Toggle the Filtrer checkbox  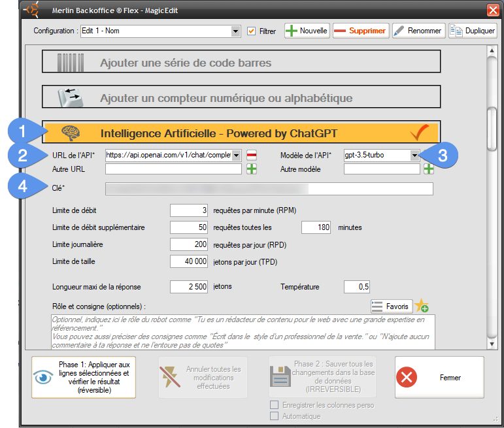tap(251, 31)
